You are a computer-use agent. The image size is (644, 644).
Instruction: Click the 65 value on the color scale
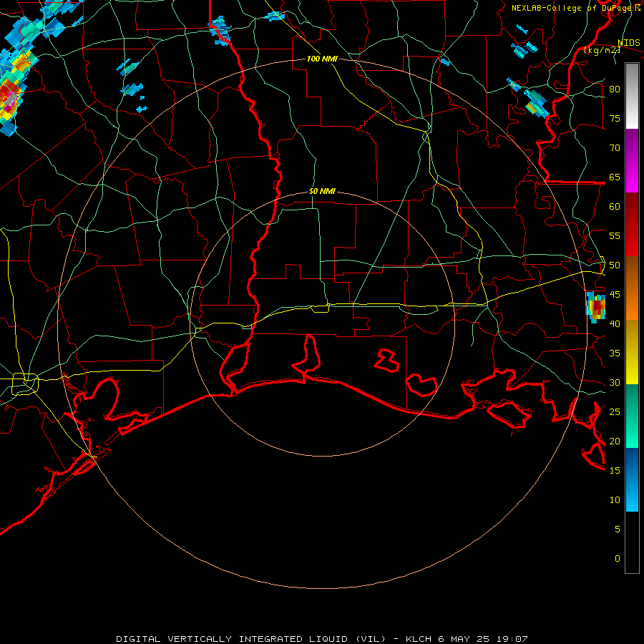[615, 177]
